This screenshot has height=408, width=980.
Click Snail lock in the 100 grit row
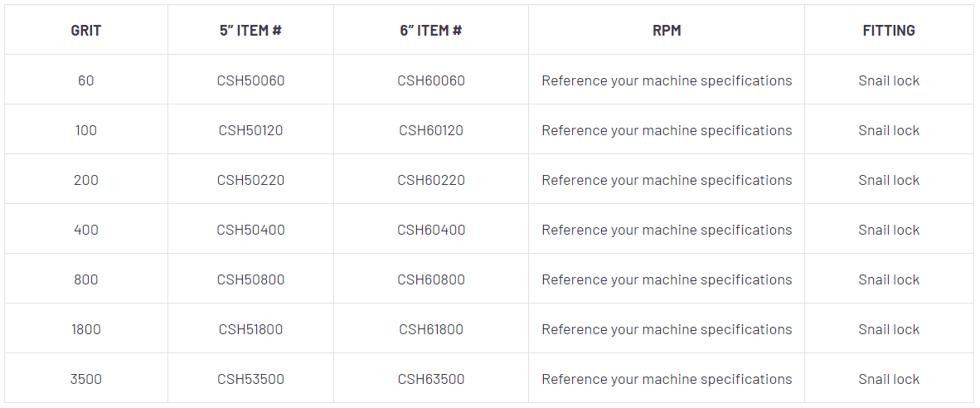point(889,130)
